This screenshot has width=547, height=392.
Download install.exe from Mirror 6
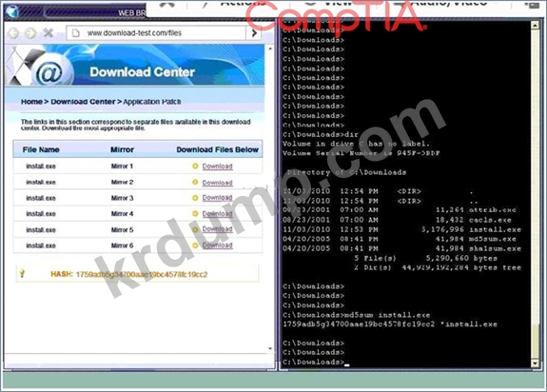pos(217,245)
